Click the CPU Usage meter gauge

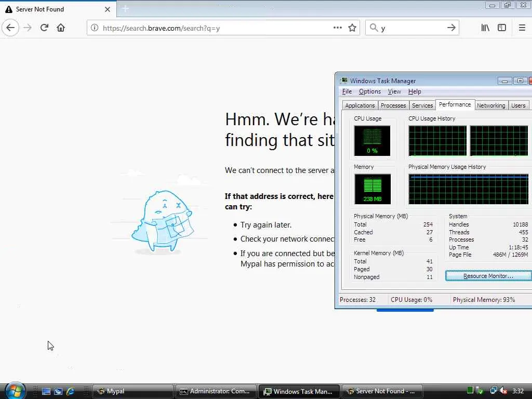(372, 140)
